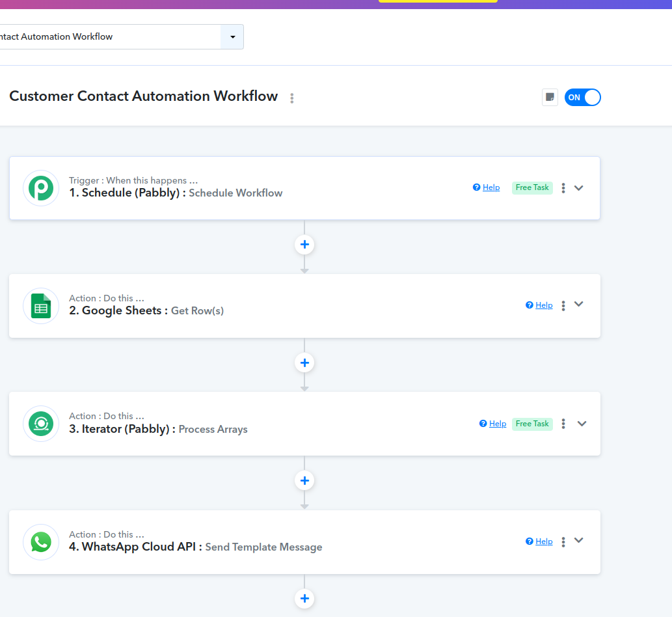Click the Iterator (Pabbly) app icon
Screen dimensions: 672x617
tap(41, 424)
